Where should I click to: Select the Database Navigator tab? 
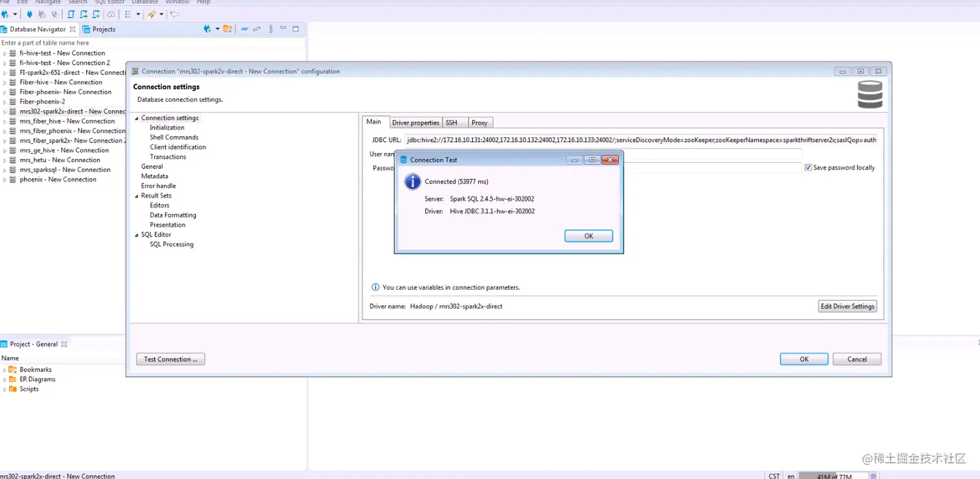coord(38,29)
